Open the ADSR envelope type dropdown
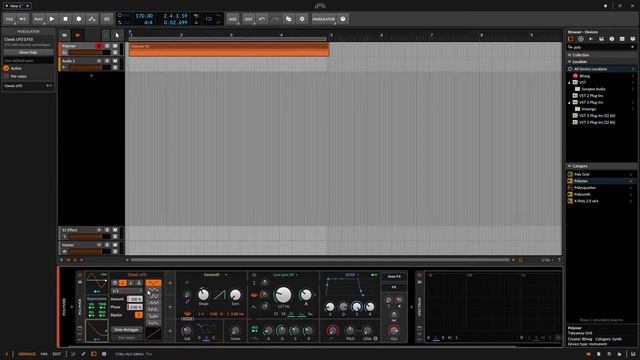This screenshot has width=640, height=360. coord(353,275)
